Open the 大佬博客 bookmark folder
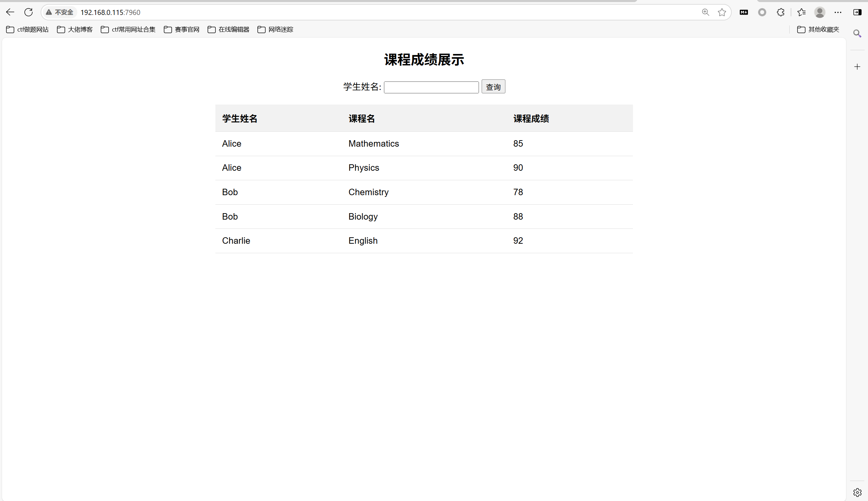The height and width of the screenshot is (501, 868). point(75,30)
